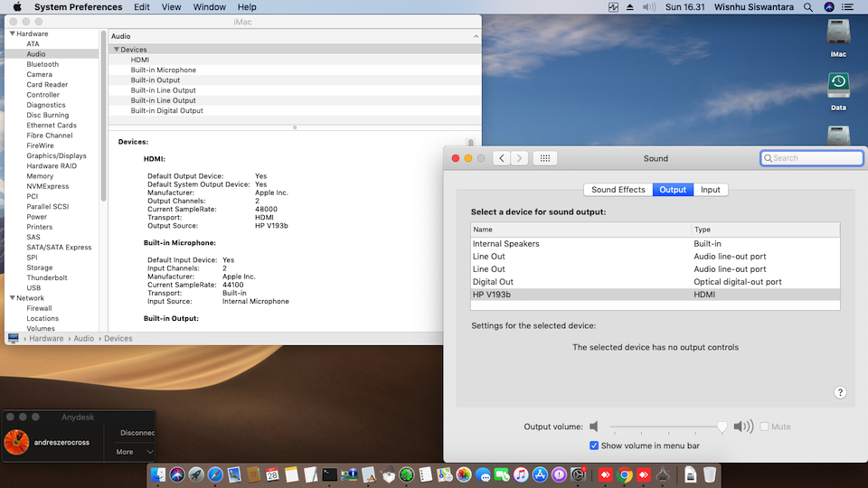Screen dimensions: 868x488
Task: Open Google Chrome in the dock
Action: click(625, 474)
